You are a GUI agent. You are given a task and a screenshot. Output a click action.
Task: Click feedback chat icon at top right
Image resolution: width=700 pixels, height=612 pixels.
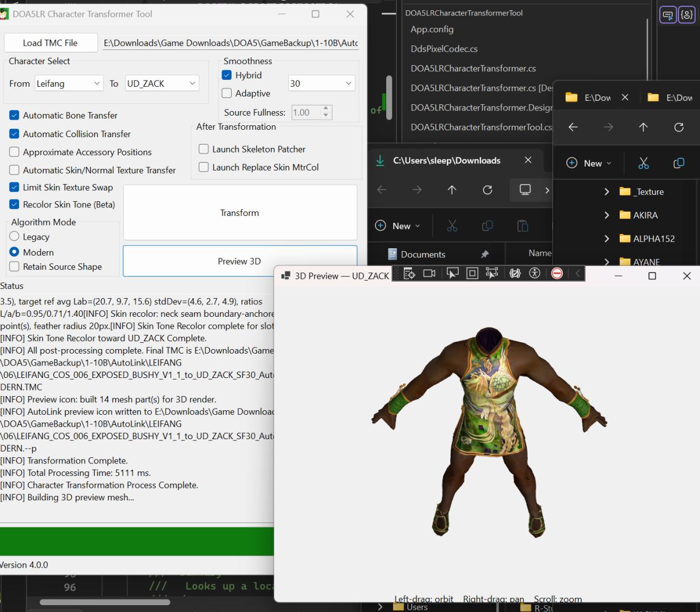(668, 15)
